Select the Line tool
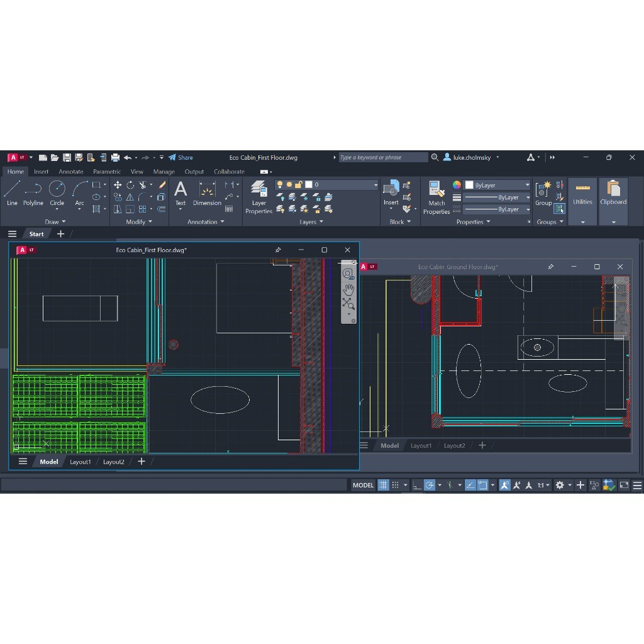644x644 pixels. (12, 193)
